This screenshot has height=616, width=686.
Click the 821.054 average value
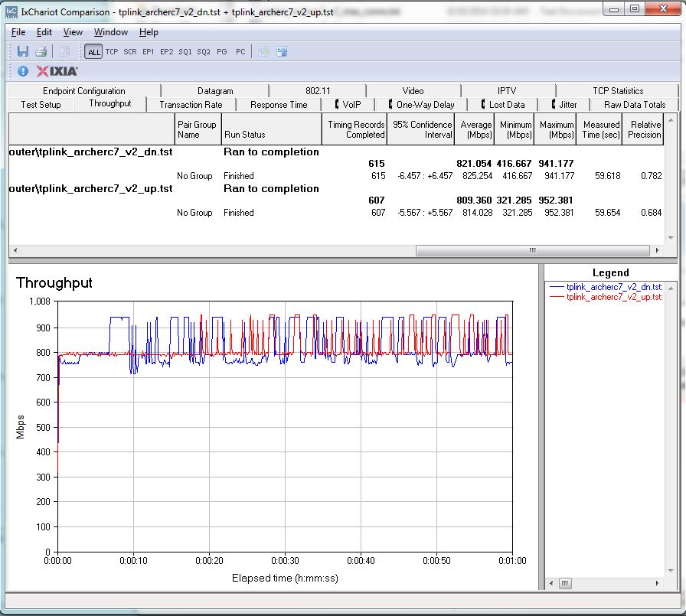pos(474,164)
